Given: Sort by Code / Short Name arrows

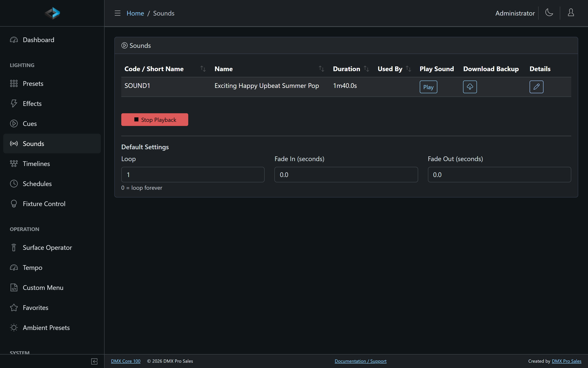Looking at the screenshot, I should [x=203, y=69].
